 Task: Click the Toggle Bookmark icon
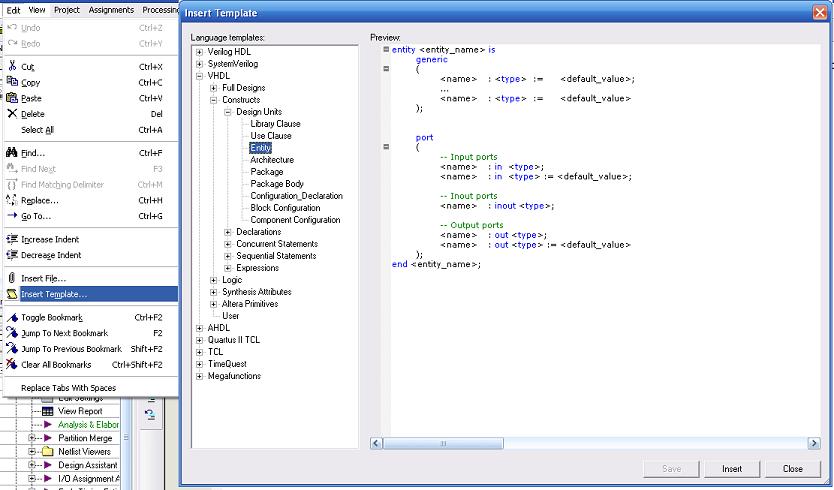[x=12, y=318]
